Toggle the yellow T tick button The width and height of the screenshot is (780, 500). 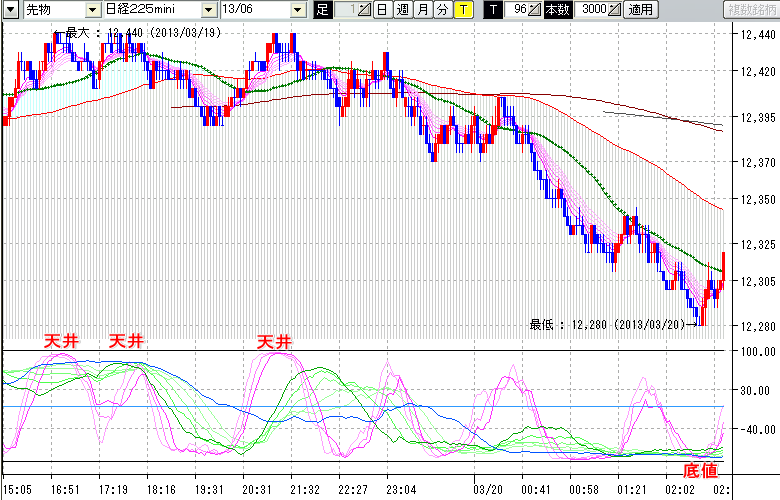tap(463, 10)
